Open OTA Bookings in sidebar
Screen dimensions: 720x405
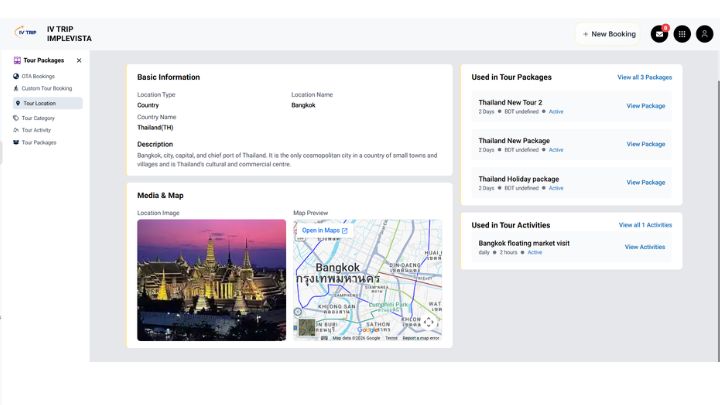pos(37,76)
